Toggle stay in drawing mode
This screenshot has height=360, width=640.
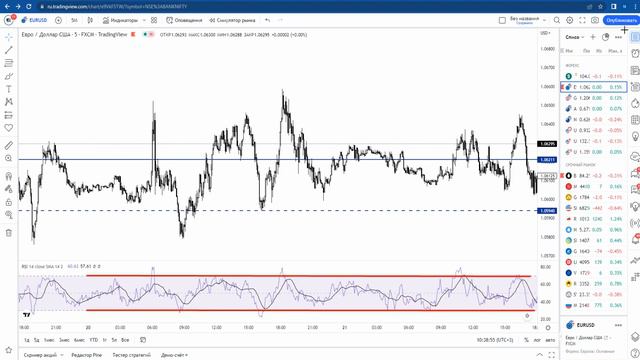pos(9,189)
